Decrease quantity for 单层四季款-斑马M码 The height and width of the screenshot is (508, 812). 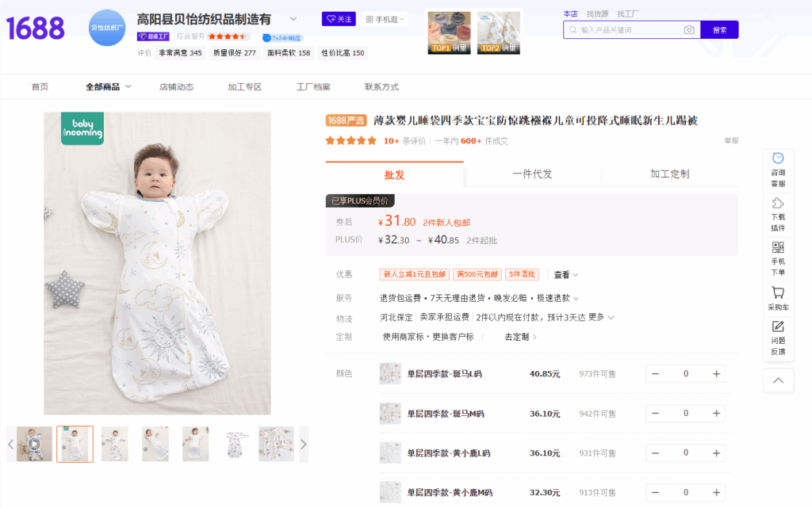coord(656,414)
